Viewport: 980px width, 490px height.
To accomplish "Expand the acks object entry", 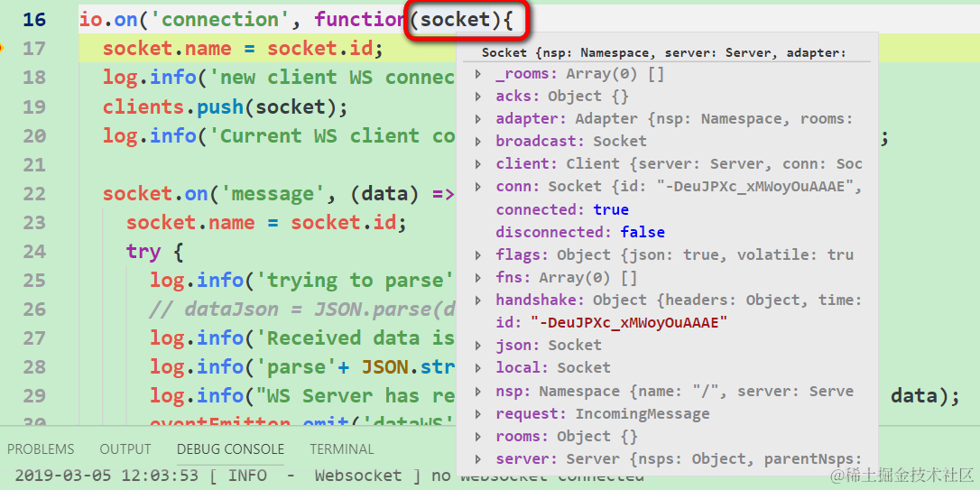I will (x=478, y=97).
